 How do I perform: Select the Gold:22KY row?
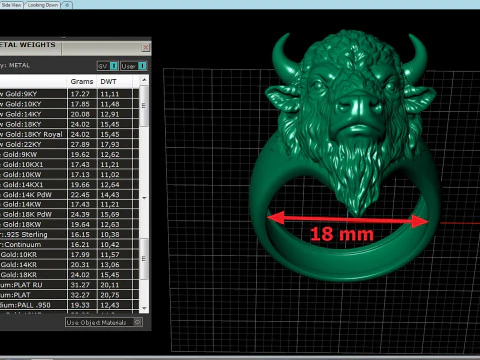click(x=69, y=144)
